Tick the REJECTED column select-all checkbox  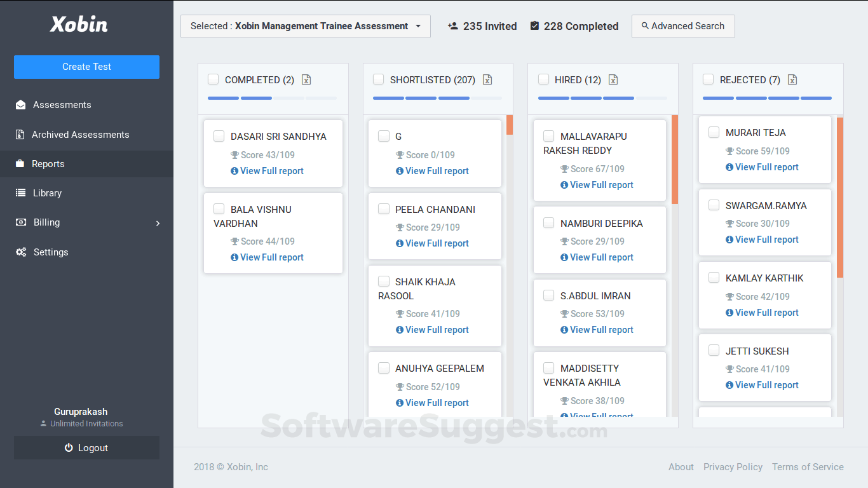[709, 79]
